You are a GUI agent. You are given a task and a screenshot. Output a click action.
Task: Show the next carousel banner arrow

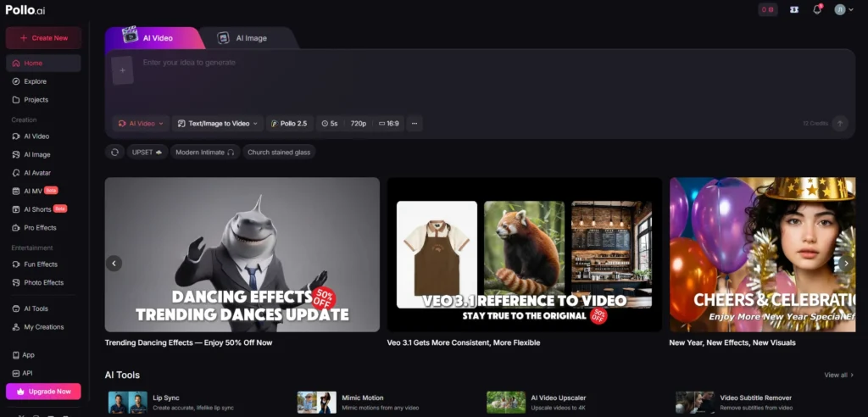click(845, 263)
